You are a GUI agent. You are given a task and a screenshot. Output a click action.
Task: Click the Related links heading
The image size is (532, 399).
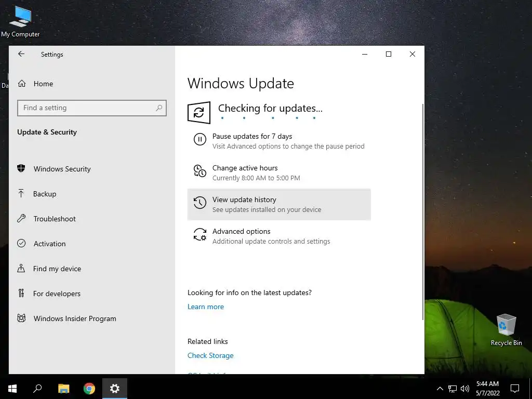[208, 341]
